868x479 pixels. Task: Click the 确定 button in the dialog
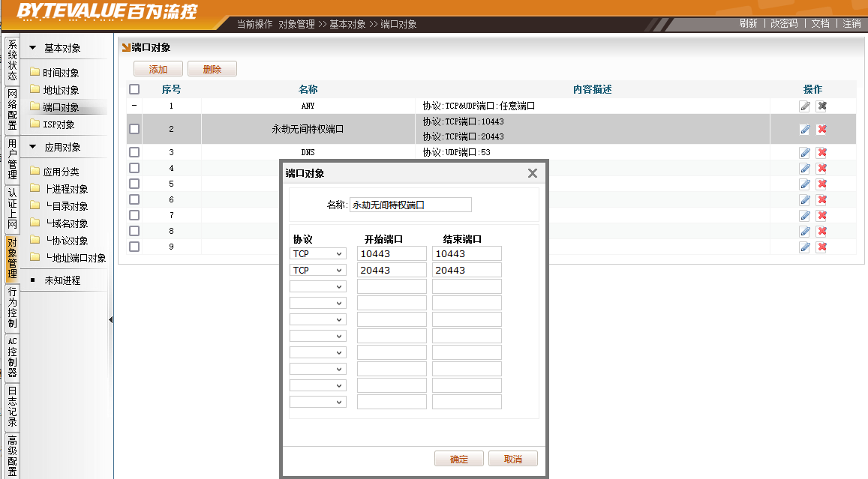pos(459,459)
